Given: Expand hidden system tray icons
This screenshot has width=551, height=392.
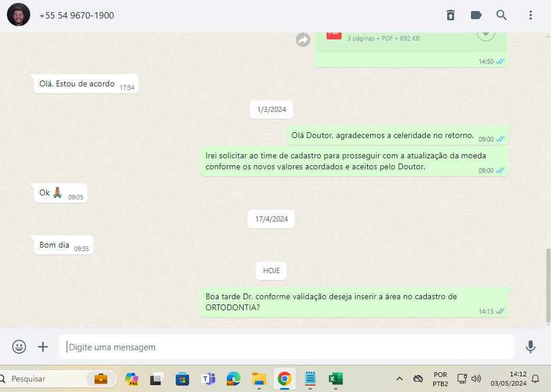Looking at the screenshot, I should pyautogui.click(x=400, y=379).
